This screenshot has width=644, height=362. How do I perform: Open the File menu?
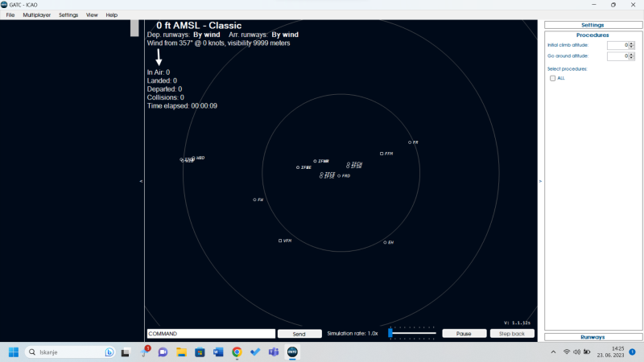tap(10, 14)
